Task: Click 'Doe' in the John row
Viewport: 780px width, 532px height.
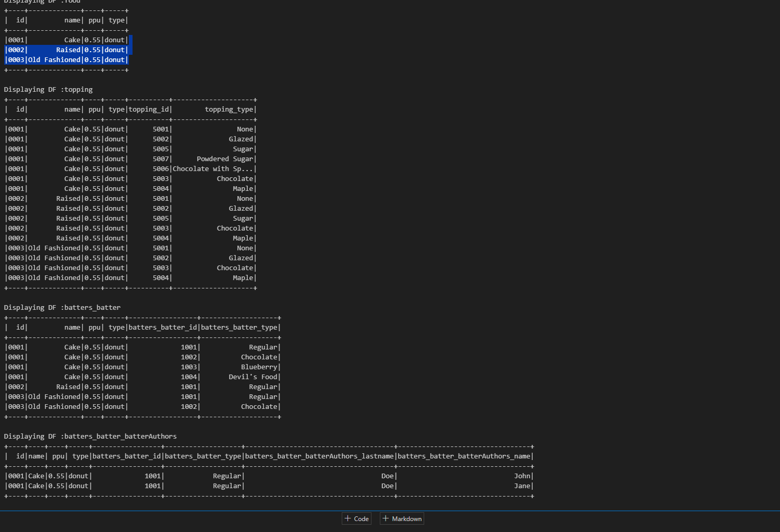Action: point(388,476)
